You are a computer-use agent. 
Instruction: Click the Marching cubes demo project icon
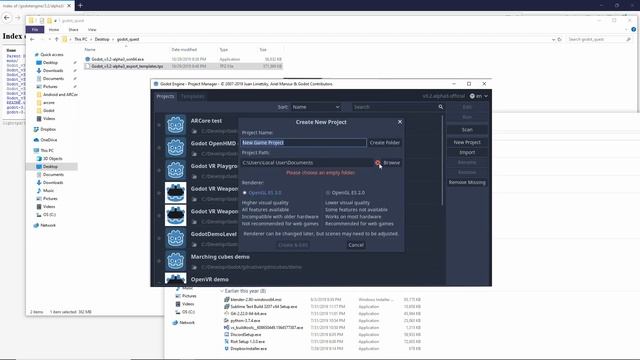176,261
